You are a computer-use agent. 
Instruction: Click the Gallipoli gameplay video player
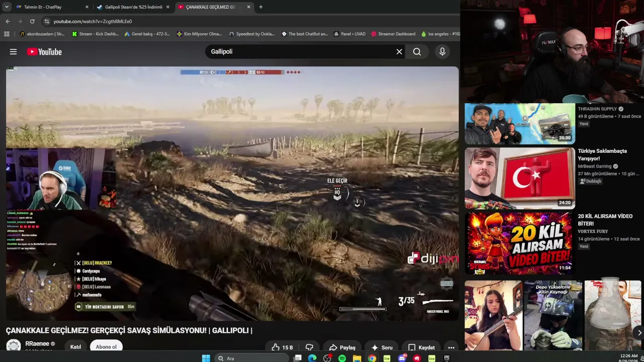coord(232,194)
